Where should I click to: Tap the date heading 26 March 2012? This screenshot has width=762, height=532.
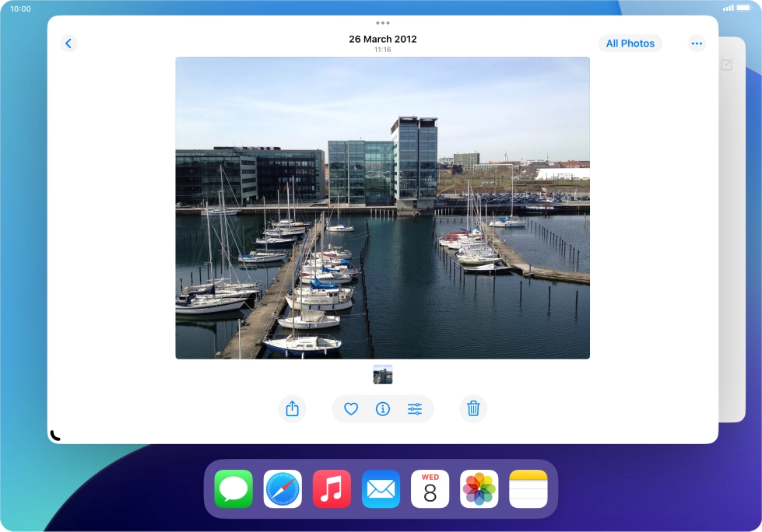tap(382, 38)
